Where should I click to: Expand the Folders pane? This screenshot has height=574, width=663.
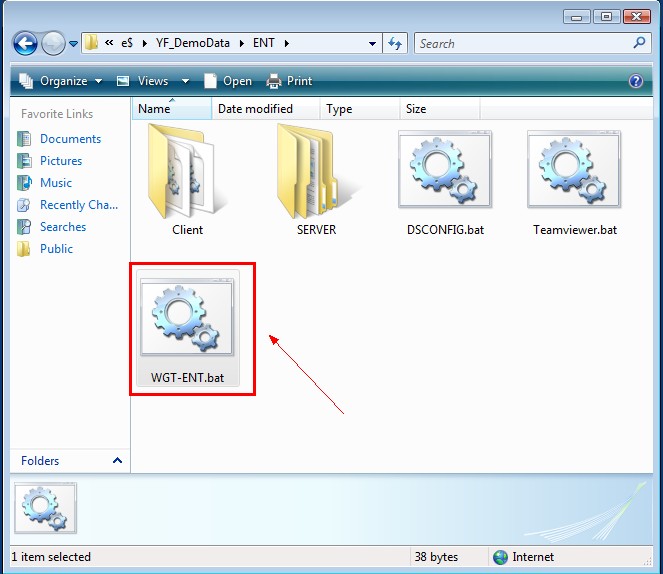tap(117, 461)
